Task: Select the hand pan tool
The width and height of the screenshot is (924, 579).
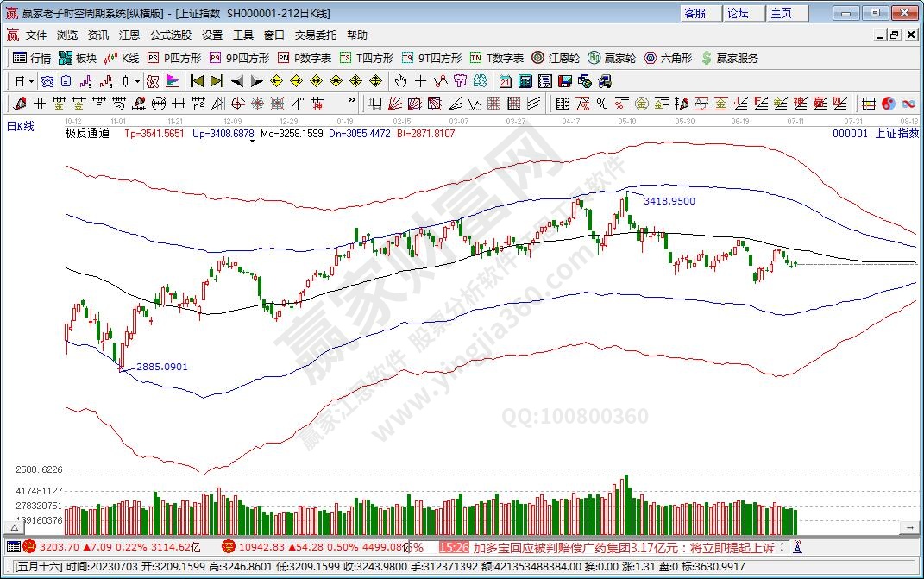Action: [x=400, y=81]
